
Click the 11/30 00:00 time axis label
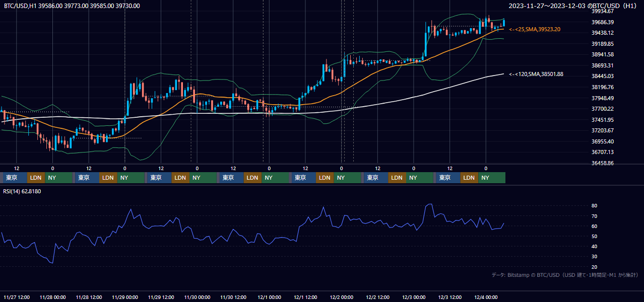[197, 297]
